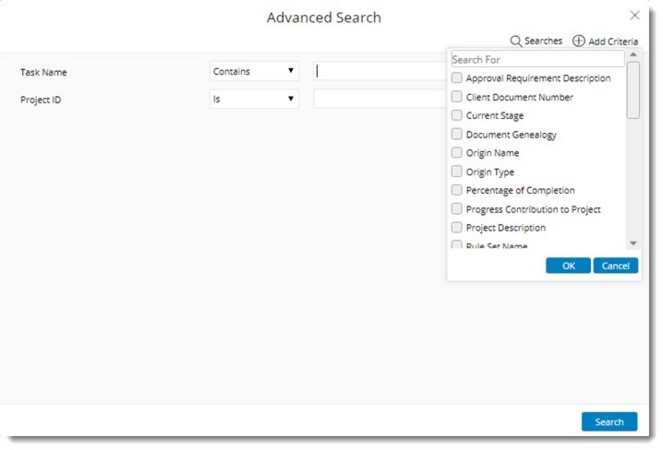Screen dimensions: 663x450
Task: Cancel the criteria selection popup
Action: [x=615, y=266]
